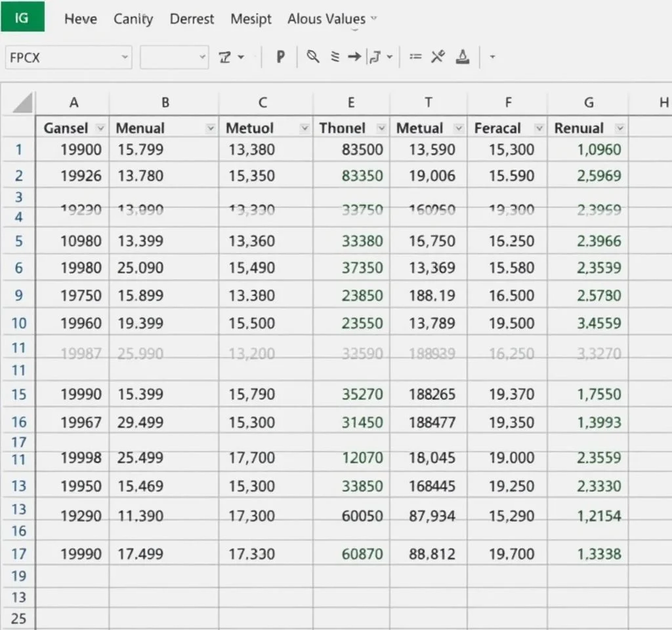The width and height of the screenshot is (672, 630).
Task: Open the FPCX name box dropdown
Action: pyautogui.click(x=125, y=58)
